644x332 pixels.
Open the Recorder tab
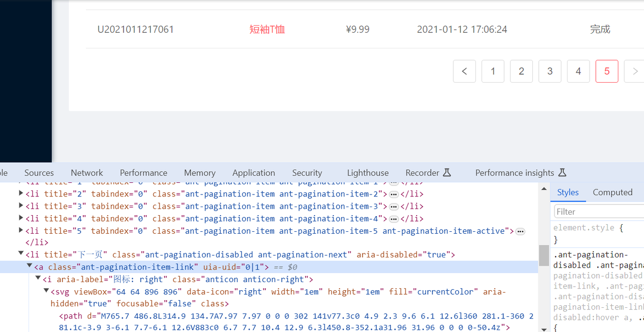428,173
